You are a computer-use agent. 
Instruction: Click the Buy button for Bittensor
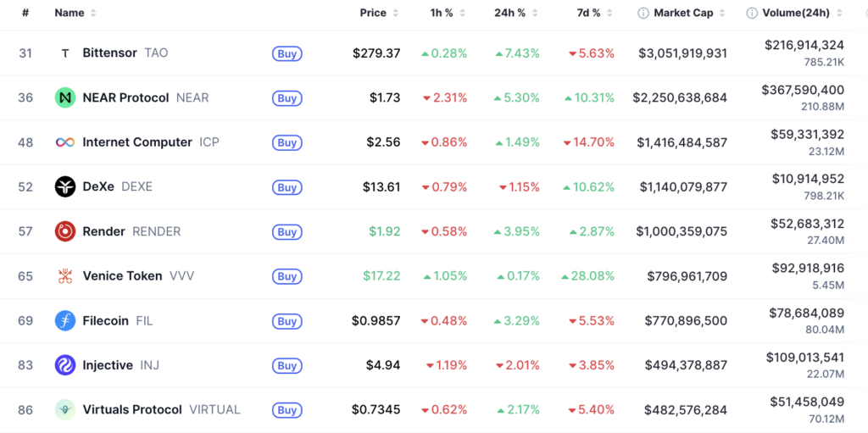[x=287, y=53]
